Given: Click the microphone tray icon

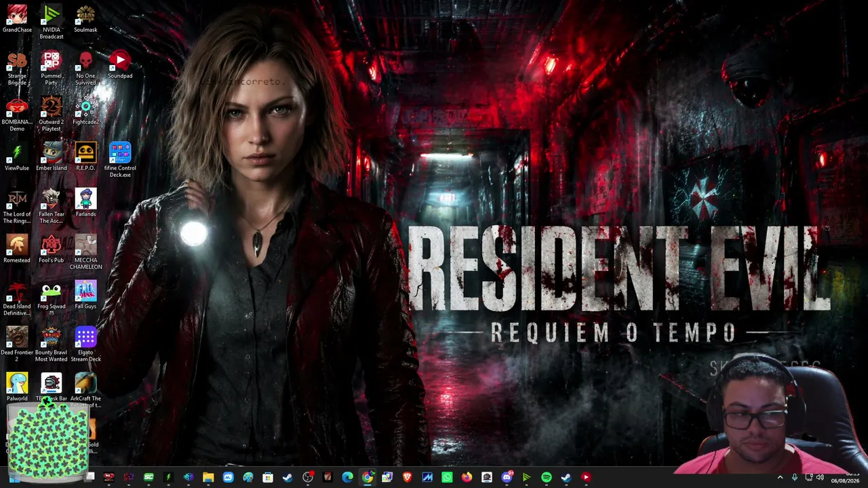Looking at the screenshot, I should [795, 477].
